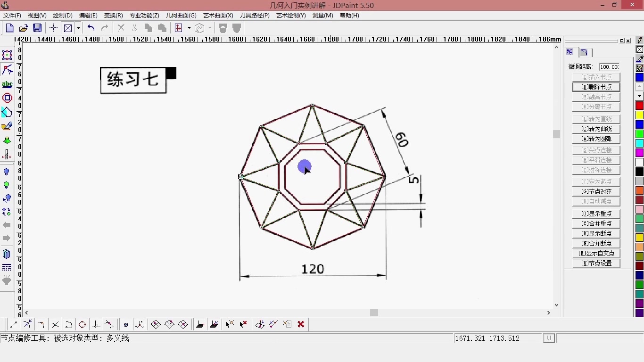The image size is (644, 362).
Task: Select the abc text tool
Action: tap(7, 84)
